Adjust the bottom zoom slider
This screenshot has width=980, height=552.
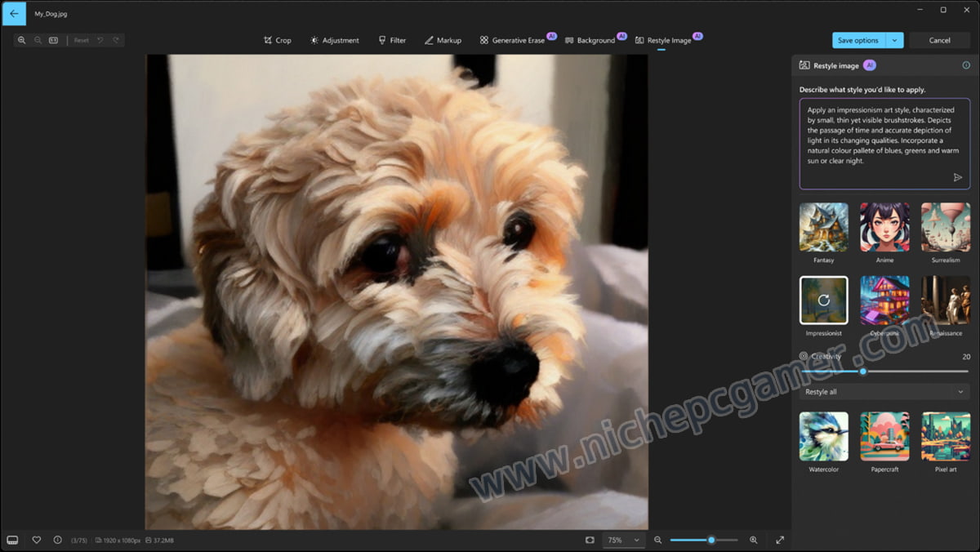[704, 540]
